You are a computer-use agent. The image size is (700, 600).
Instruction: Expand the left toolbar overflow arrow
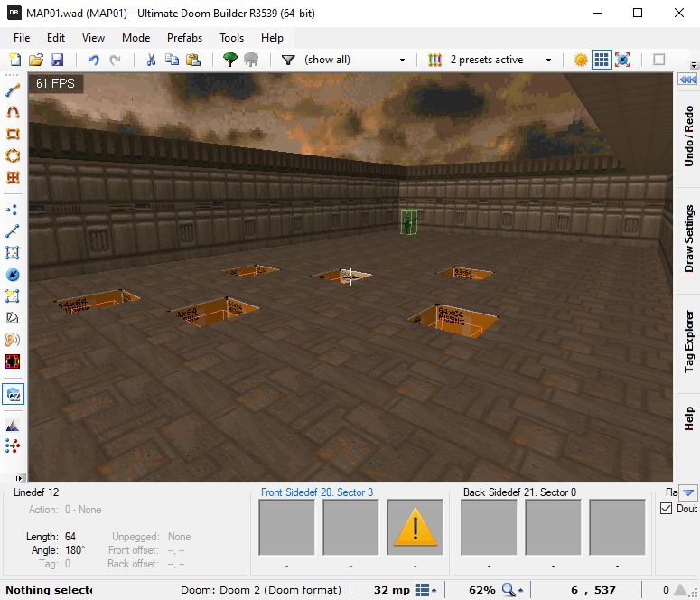[x=18, y=478]
